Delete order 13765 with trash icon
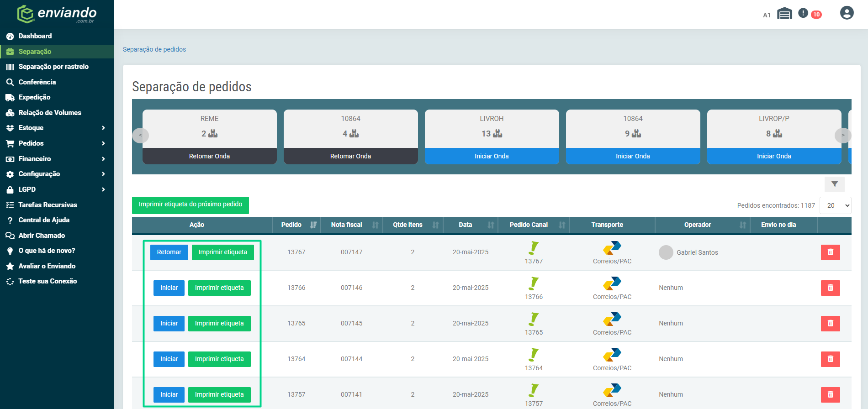This screenshot has height=409, width=868. point(830,323)
